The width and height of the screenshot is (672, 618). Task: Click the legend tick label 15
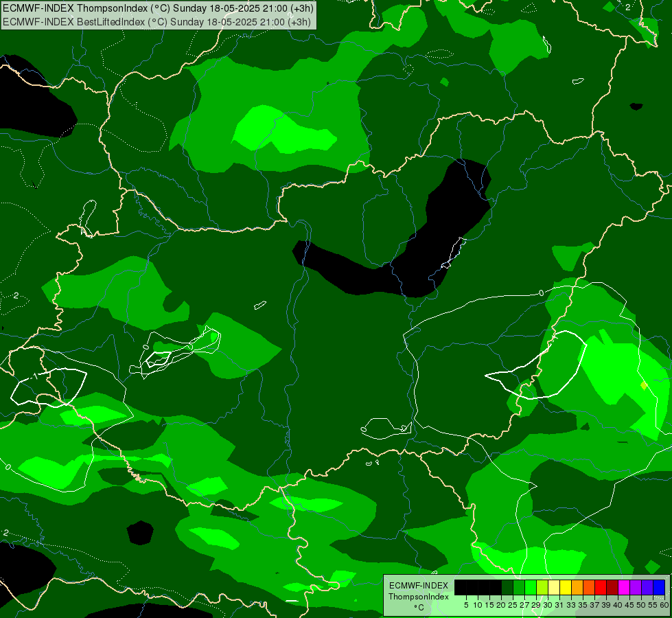(489, 605)
